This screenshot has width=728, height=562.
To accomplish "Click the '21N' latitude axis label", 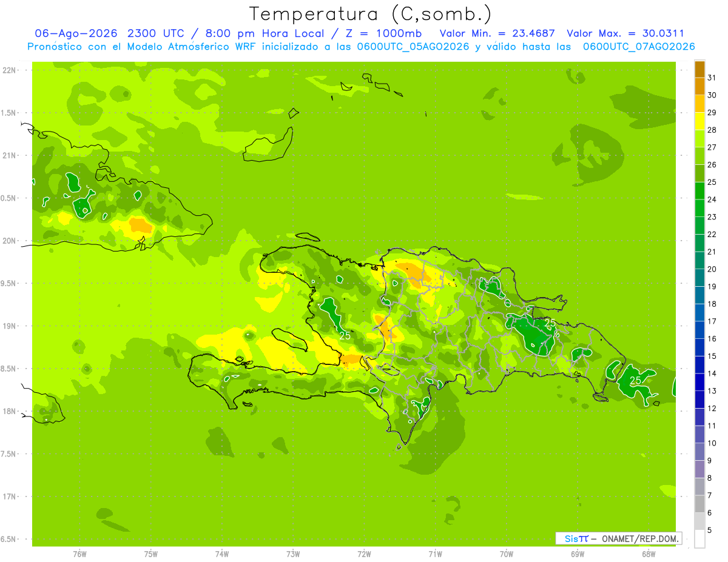I will point(9,155).
